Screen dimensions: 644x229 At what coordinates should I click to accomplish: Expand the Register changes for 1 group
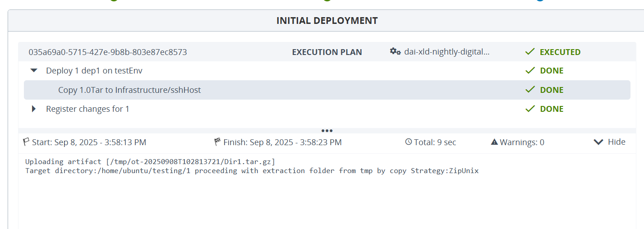click(33, 109)
